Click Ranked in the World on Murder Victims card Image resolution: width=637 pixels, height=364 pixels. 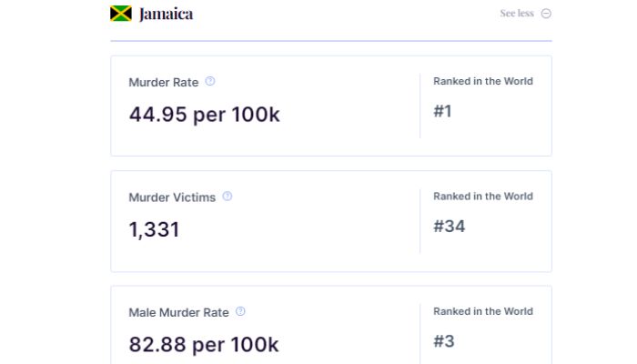(x=483, y=197)
